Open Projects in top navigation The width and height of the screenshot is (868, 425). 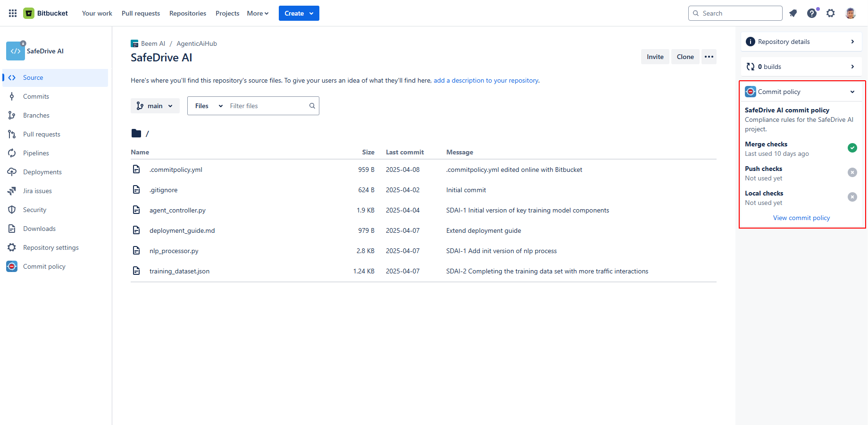(x=227, y=13)
